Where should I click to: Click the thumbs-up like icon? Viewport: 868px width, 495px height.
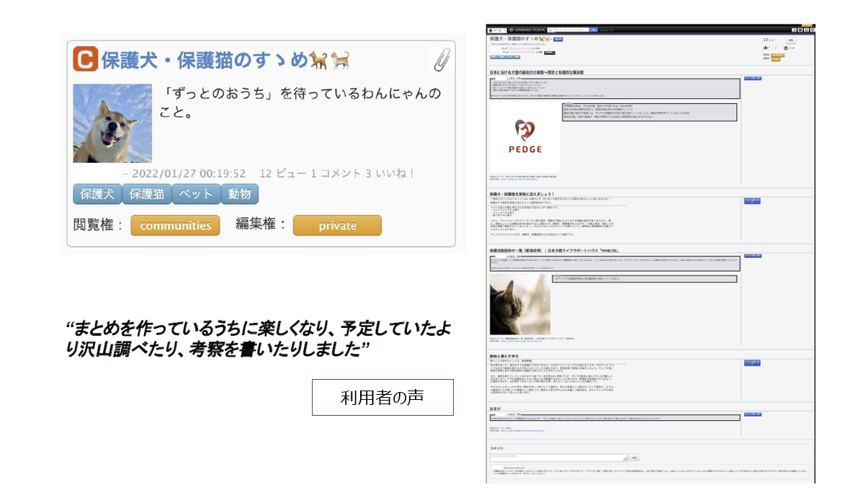(x=764, y=48)
